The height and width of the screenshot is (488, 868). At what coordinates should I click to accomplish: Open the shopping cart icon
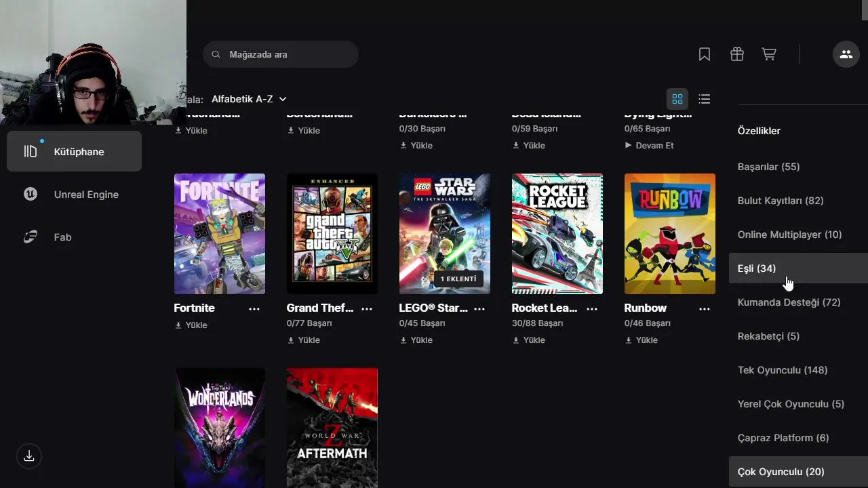pyautogui.click(x=769, y=54)
